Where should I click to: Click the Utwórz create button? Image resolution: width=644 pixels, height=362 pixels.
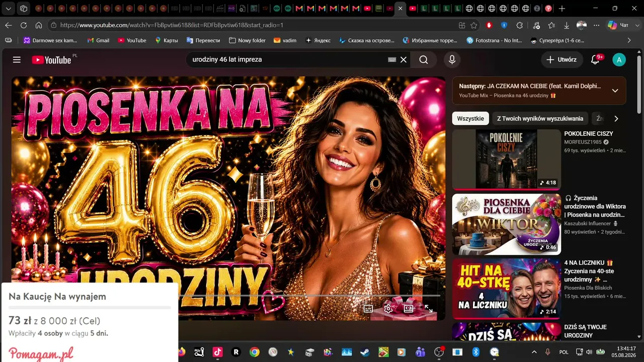(x=562, y=60)
